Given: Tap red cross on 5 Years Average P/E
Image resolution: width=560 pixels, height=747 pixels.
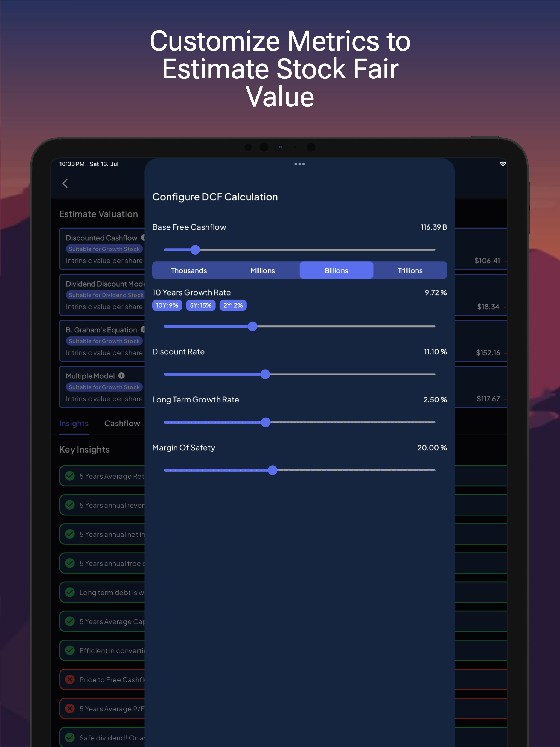Looking at the screenshot, I should [x=70, y=708].
